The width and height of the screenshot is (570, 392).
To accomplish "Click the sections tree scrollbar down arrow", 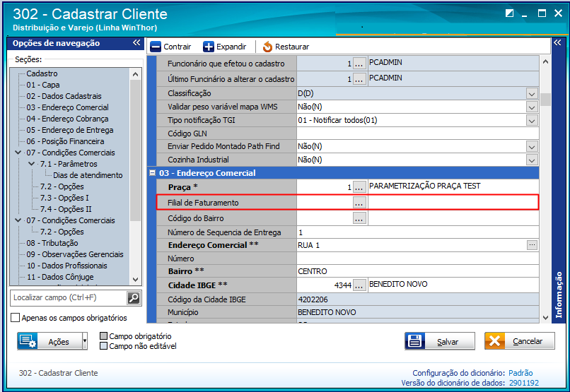I will pyautogui.click(x=135, y=280).
